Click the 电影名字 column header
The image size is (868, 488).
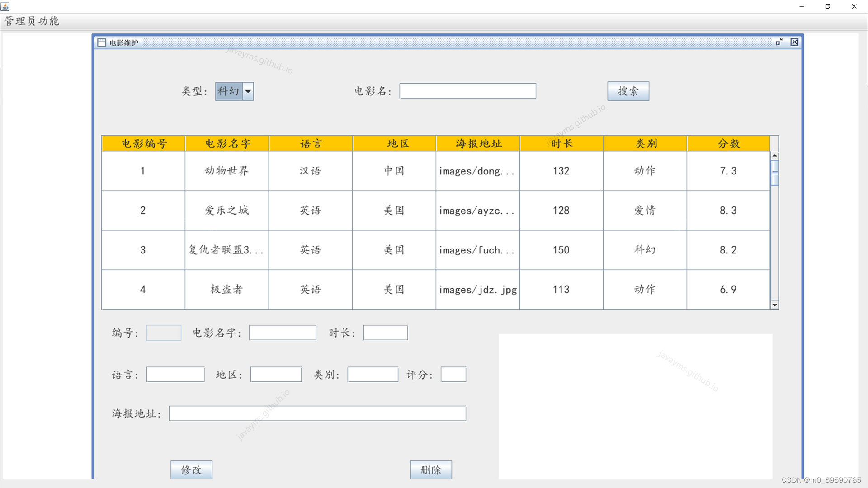point(227,144)
